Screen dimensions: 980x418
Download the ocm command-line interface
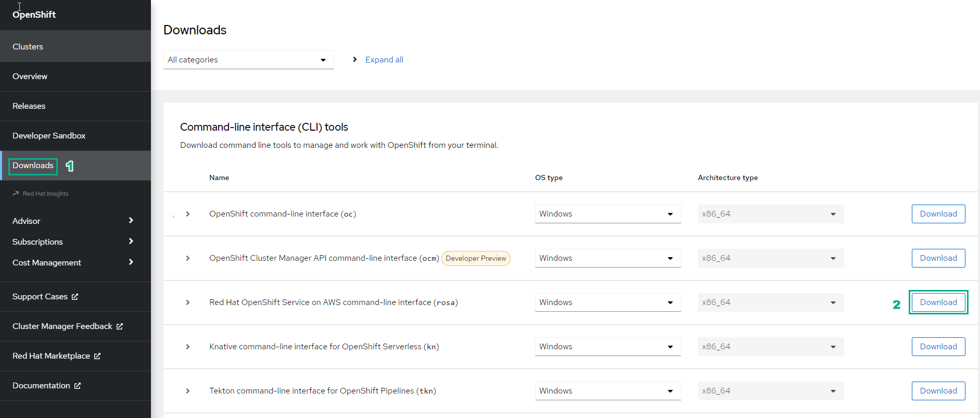(x=938, y=258)
